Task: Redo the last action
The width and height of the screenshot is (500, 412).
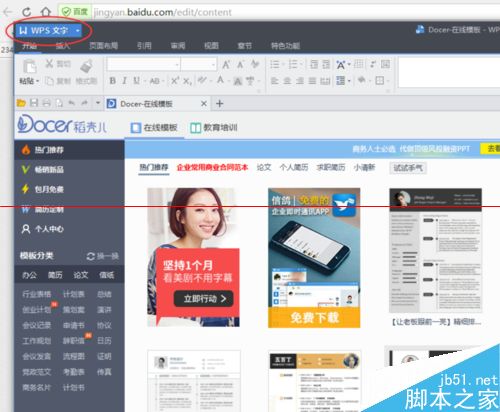Action: 84,103
